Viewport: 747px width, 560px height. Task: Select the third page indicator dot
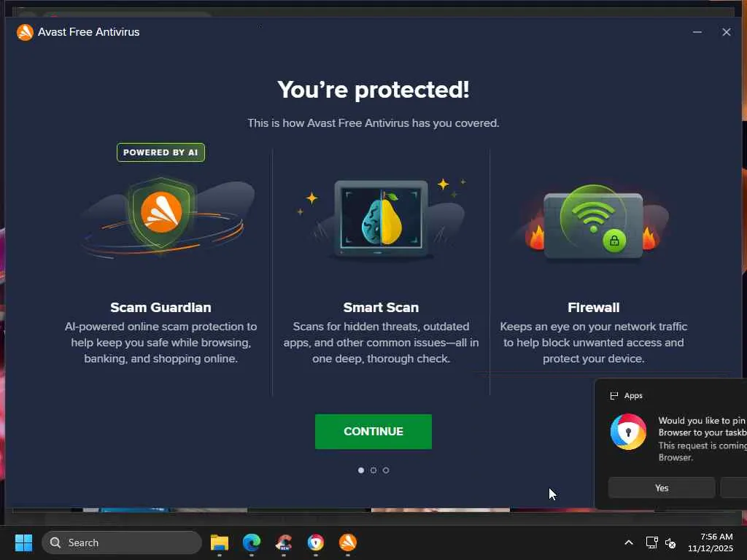point(386,470)
